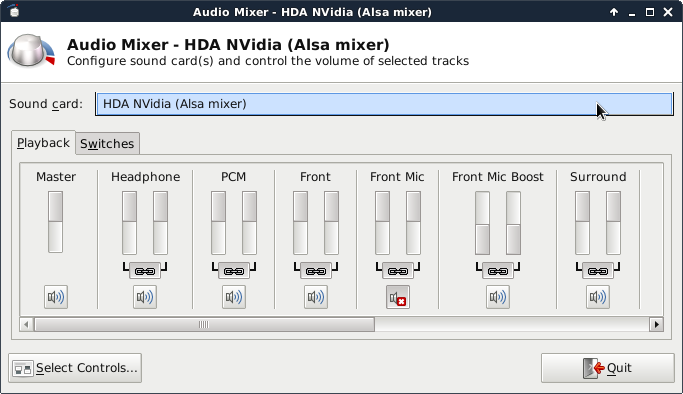Mute the PCM channel
Screen dimensions: 683x394
pos(234,297)
